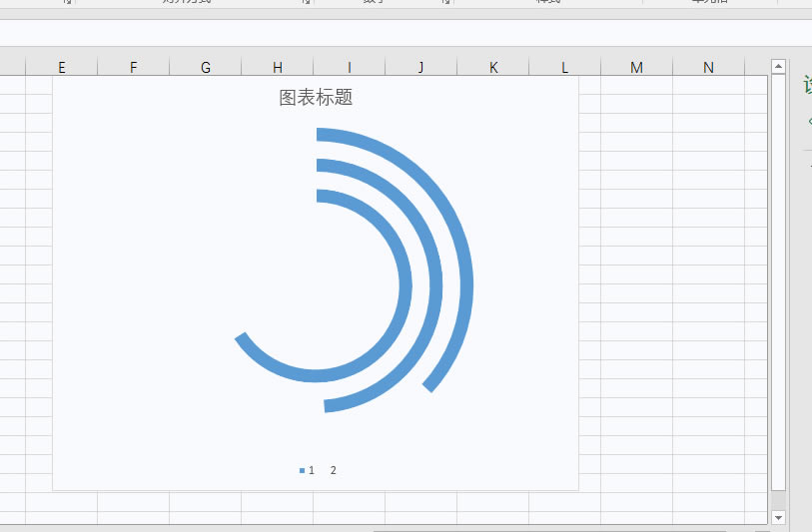Select column L header
This screenshot has width=812, height=532.
point(565,67)
